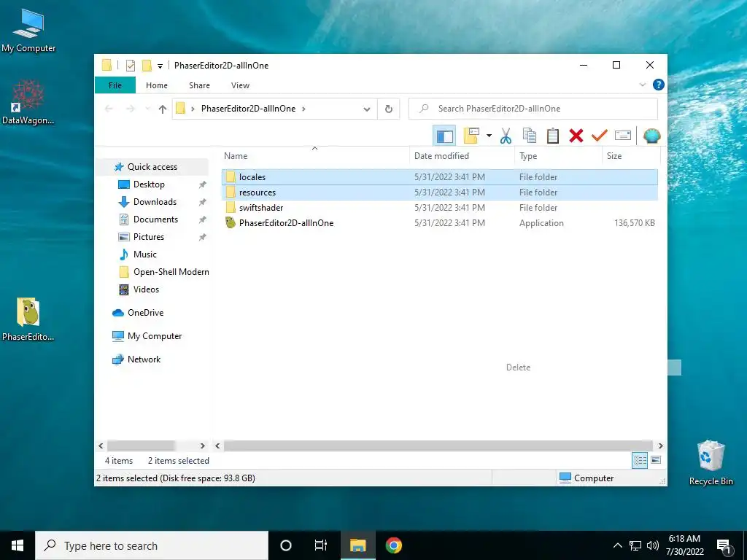Viewport: 747px width, 560px height.
Task: Open the Open-Shell Modern folder link
Action: 171,272
